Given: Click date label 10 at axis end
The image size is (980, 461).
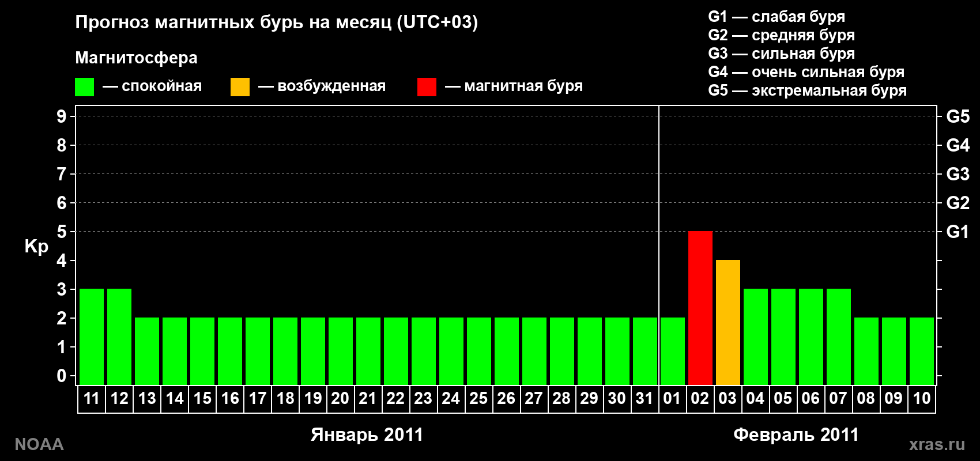Looking at the screenshot, I should tap(921, 399).
